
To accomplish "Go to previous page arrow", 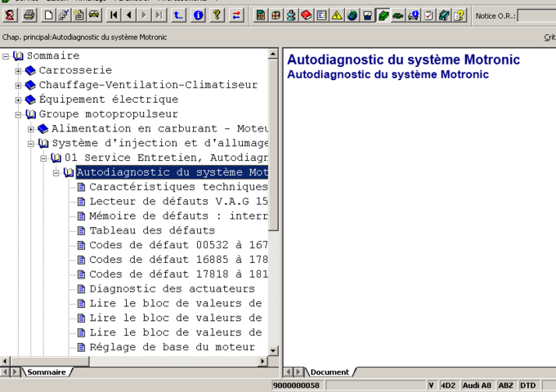I will [x=129, y=16].
